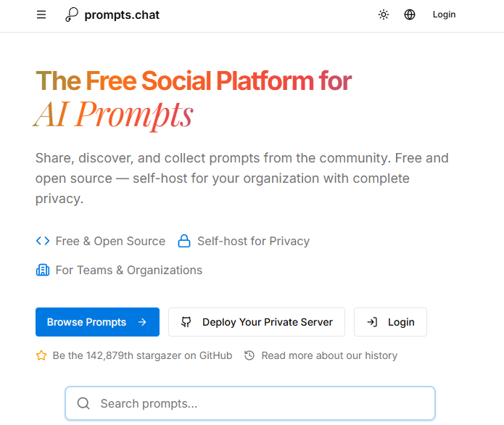Click the GitHub icon on Deploy button
This screenshot has height=425, width=504.
pos(186,322)
